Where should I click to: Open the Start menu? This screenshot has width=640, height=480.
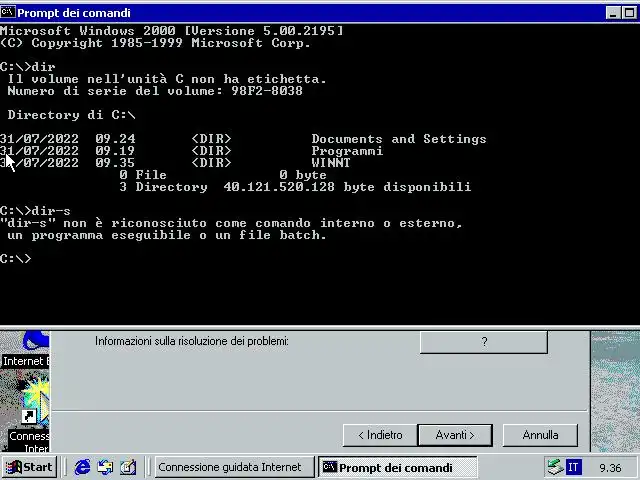(x=29, y=467)
